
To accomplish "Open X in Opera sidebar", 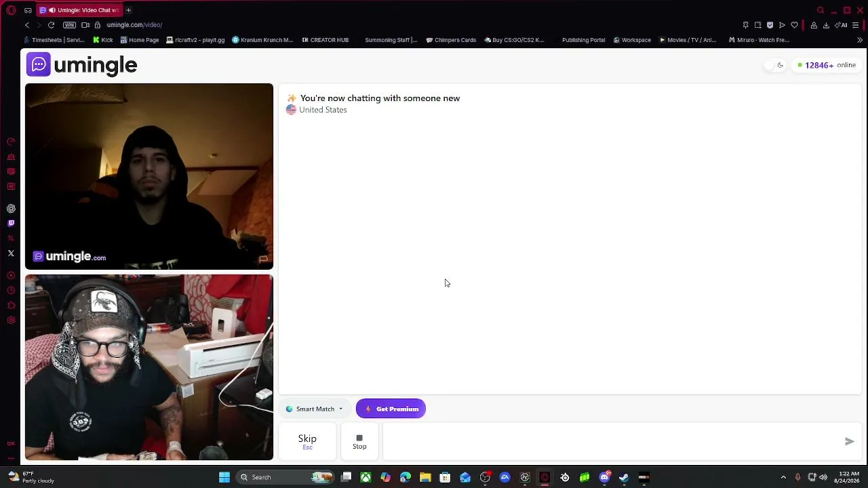I will pyautogui.click(x=11, y=253).
